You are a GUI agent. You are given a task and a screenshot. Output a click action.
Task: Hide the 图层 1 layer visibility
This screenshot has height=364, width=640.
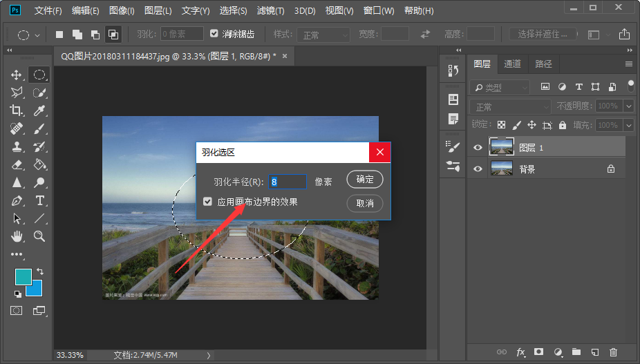(477, 147)
